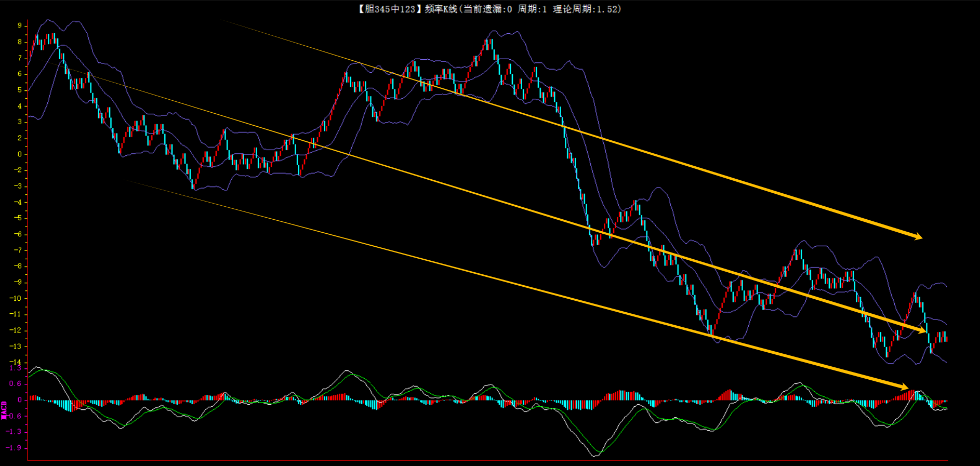Click the positive 0.6 MACD axis label
Viewport: 980px width, 466px height.
click(15, 384)
